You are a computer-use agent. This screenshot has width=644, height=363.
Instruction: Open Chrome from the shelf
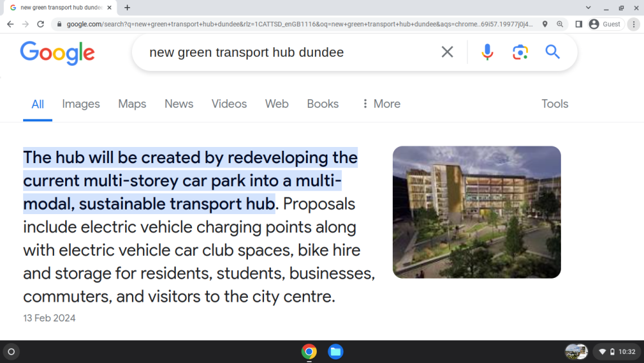309,351
